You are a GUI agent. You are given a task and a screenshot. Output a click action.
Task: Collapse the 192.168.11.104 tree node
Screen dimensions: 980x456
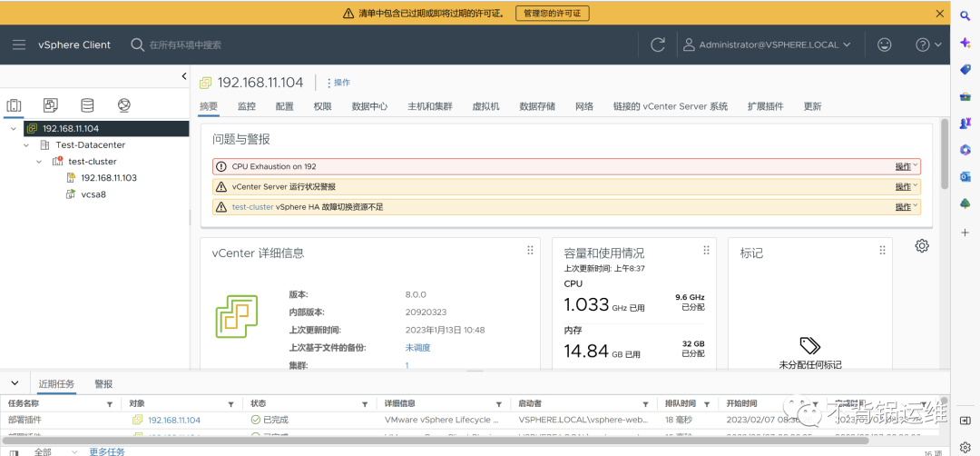(13, 129)
